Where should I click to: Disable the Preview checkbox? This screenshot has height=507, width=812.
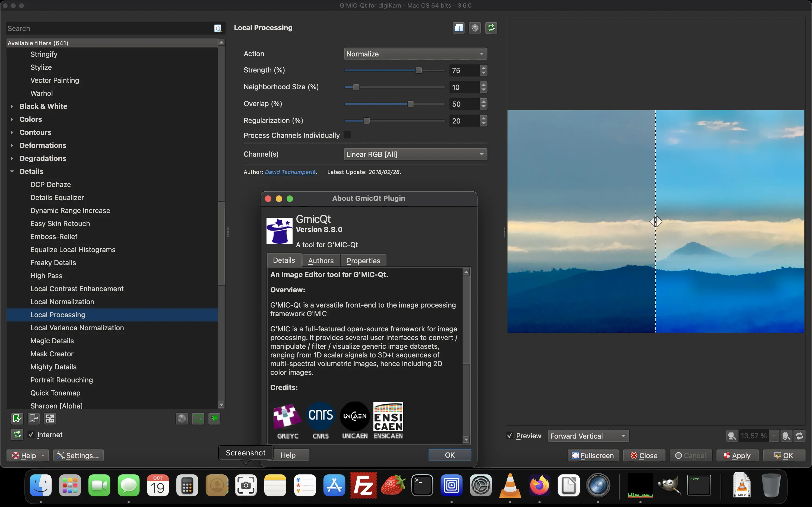pyautogui.click(x=510, y=436)
